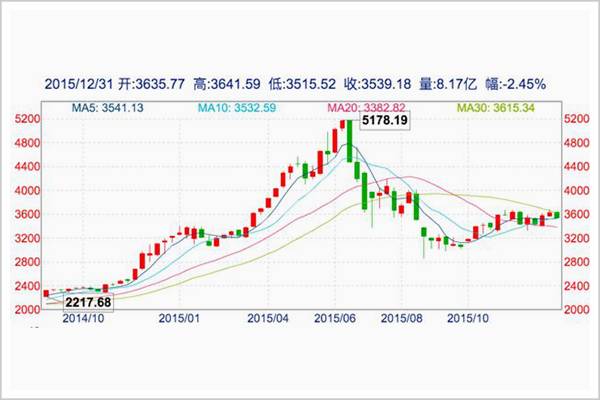Screen dimensions: 600x400
Task: Click the 2015/12/31 date in header
Action: tap(79, 84)
